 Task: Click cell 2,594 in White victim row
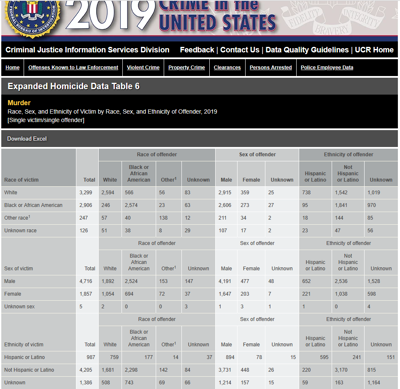point(108,192)
